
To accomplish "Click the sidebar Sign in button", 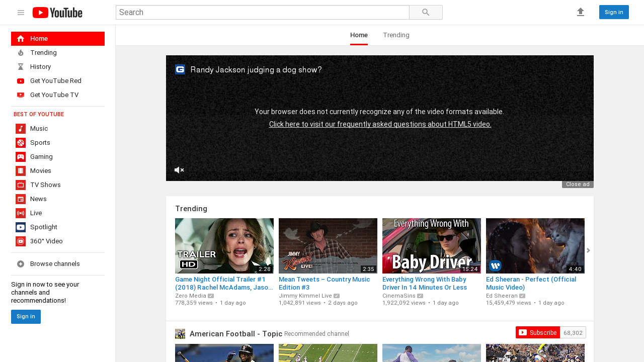I will tap(26, 317).
